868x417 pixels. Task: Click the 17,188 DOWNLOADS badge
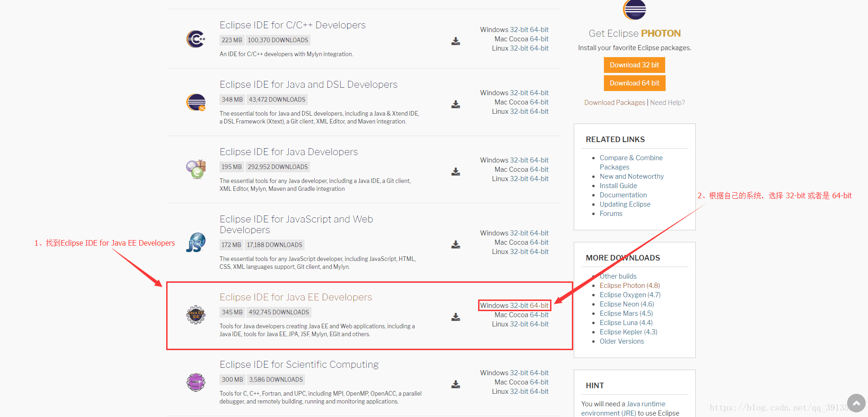click(274, 245)
